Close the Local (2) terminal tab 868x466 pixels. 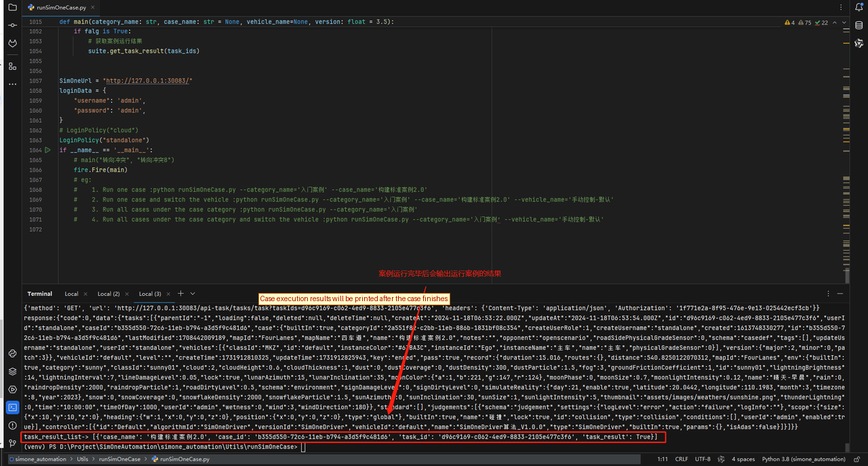(x=127, y=294)
